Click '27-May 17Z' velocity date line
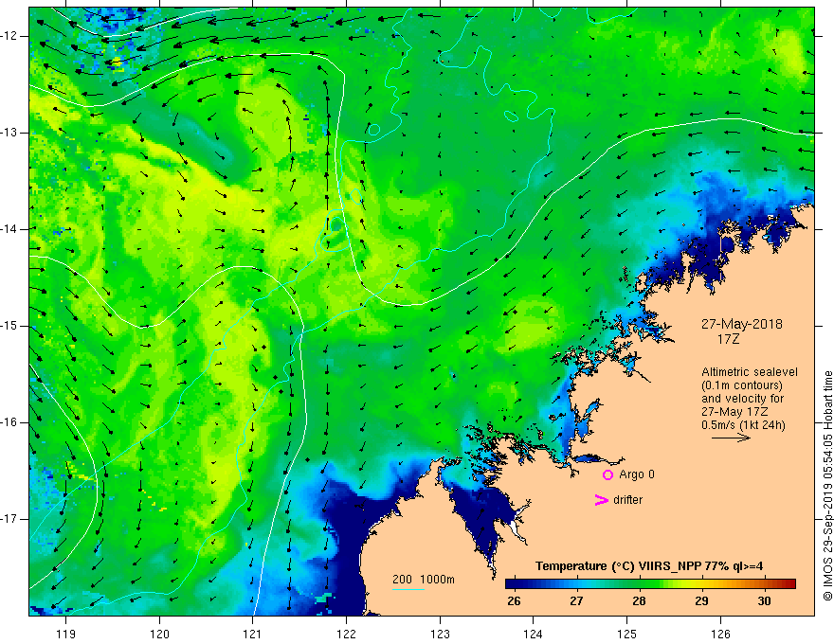 734,412
